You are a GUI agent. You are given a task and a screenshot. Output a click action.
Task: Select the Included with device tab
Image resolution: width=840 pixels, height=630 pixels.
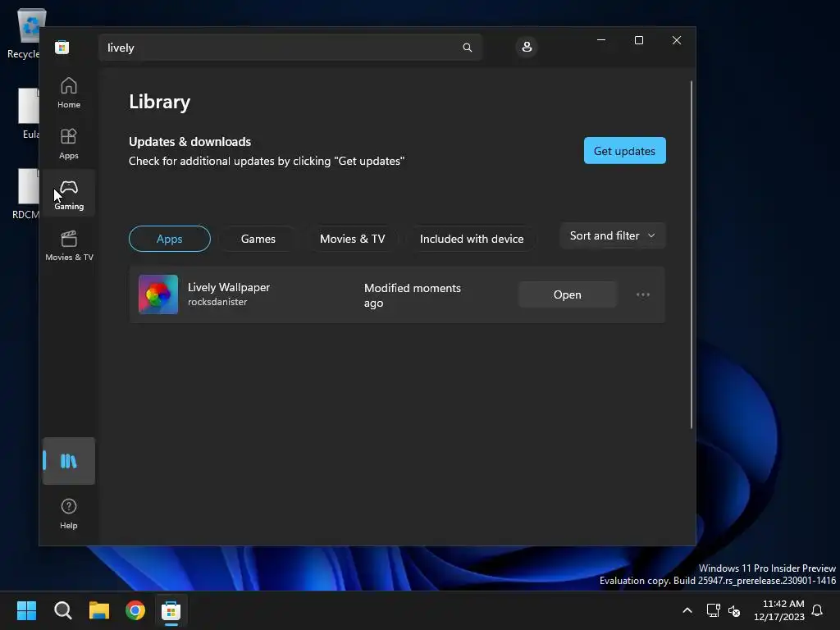(x=472, y=239)
